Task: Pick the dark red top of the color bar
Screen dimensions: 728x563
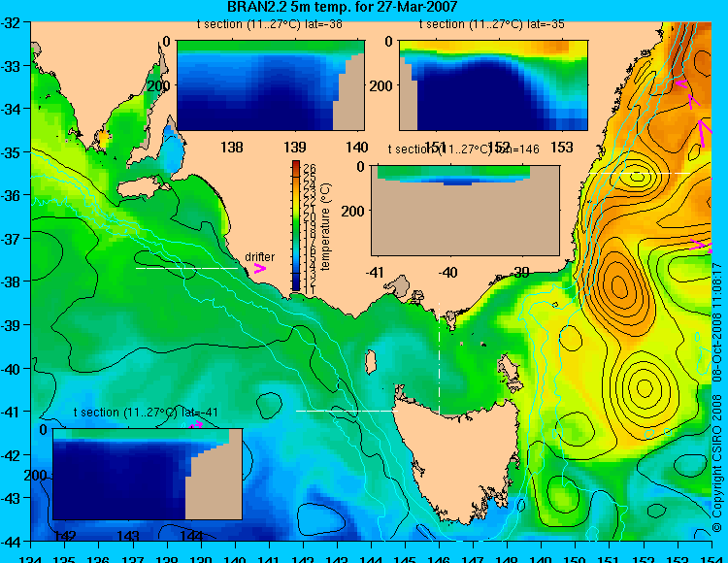Action: click(x=296, y=164)
